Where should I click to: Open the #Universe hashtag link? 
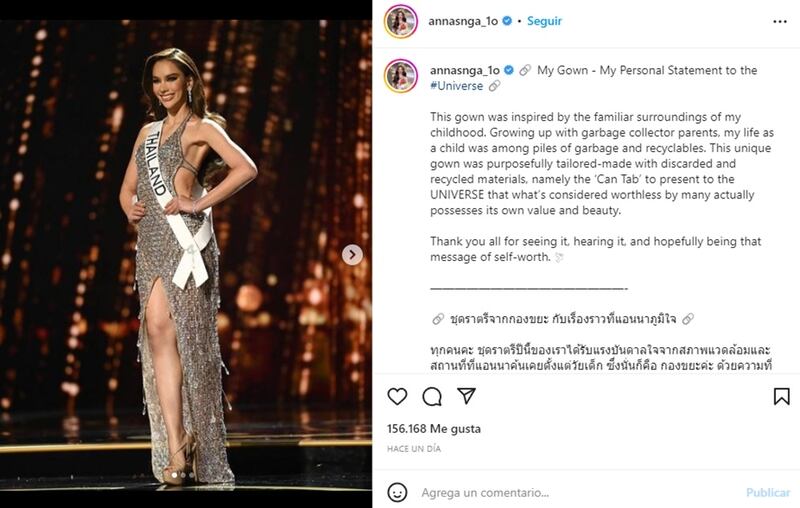(457, 86)
